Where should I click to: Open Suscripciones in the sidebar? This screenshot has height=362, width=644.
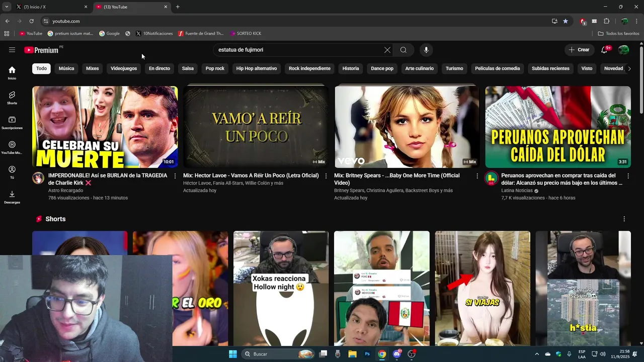[x=12, y=123]
